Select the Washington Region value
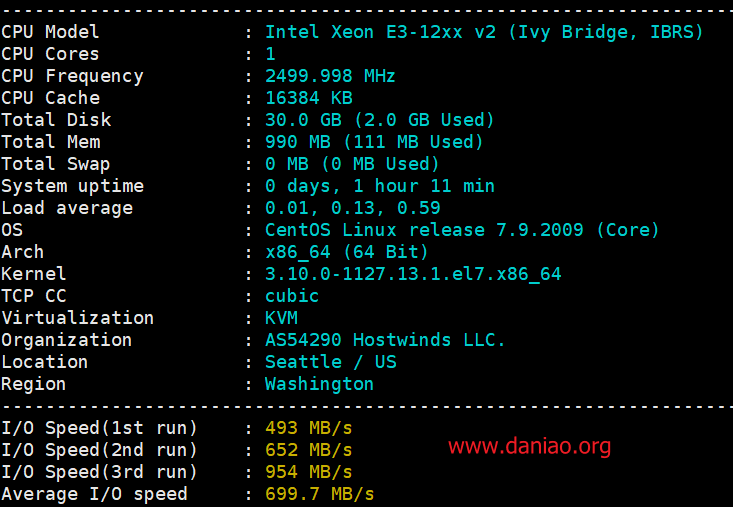The image size is (733, 507). pyautogui.click(x=319, y=384)
